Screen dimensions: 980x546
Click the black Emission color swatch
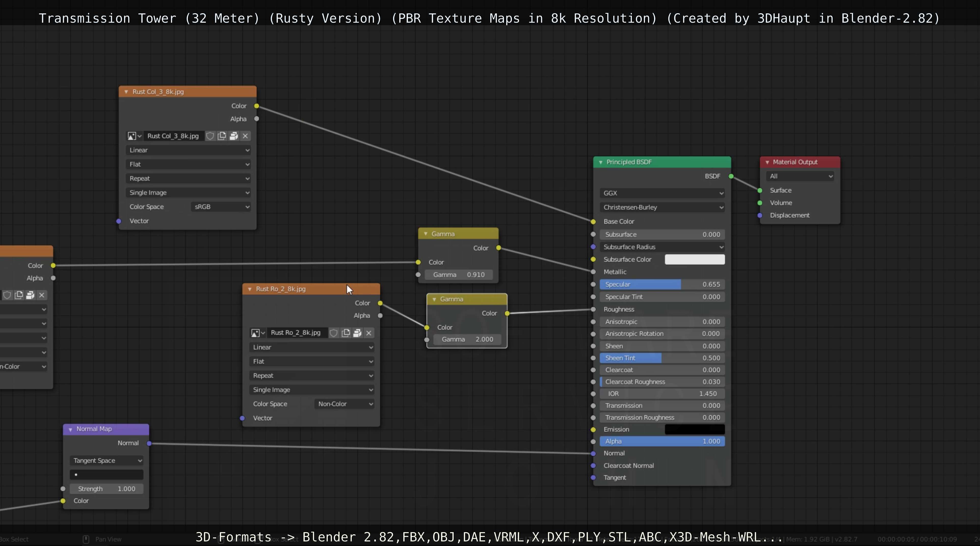click(694, 429)
